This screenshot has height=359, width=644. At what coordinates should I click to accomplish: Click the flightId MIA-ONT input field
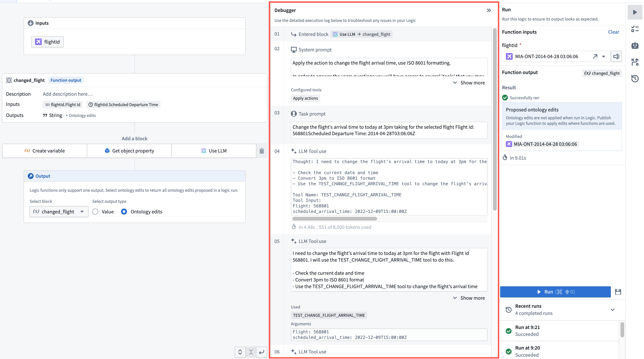pos(556,56)
